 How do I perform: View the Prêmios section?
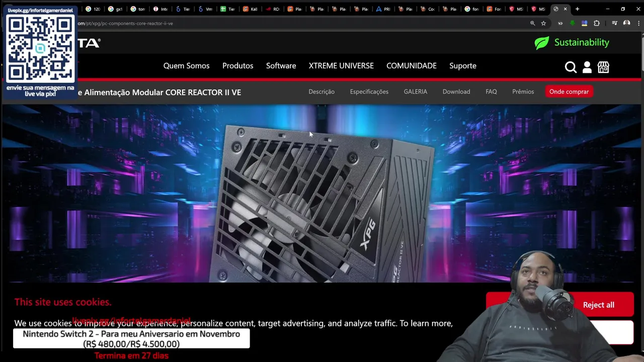(523, 92)
